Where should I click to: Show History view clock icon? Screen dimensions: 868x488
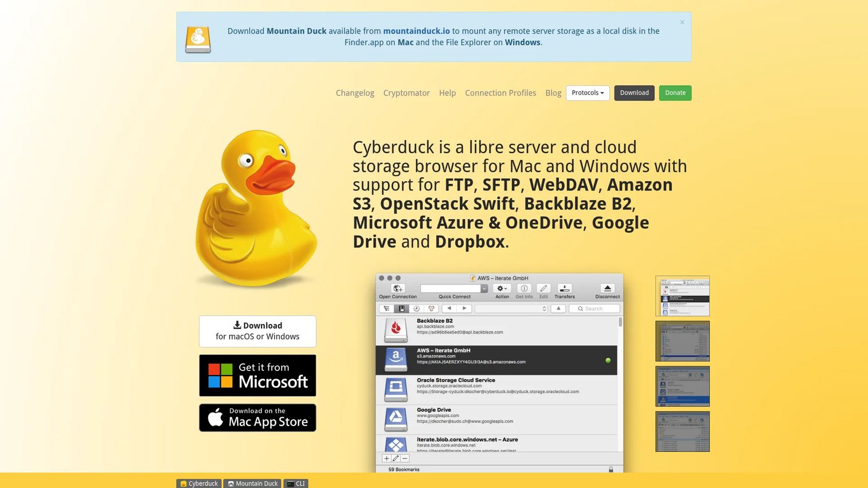click(x=416, y=309)
